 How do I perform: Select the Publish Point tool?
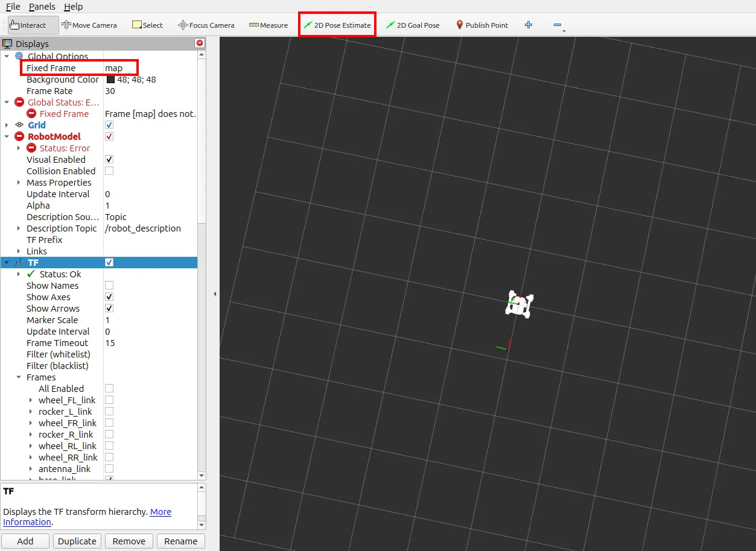point(482,25)
